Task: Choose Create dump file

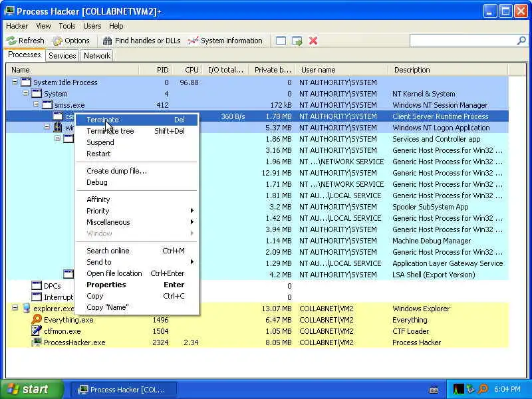Action: [136, 171]
